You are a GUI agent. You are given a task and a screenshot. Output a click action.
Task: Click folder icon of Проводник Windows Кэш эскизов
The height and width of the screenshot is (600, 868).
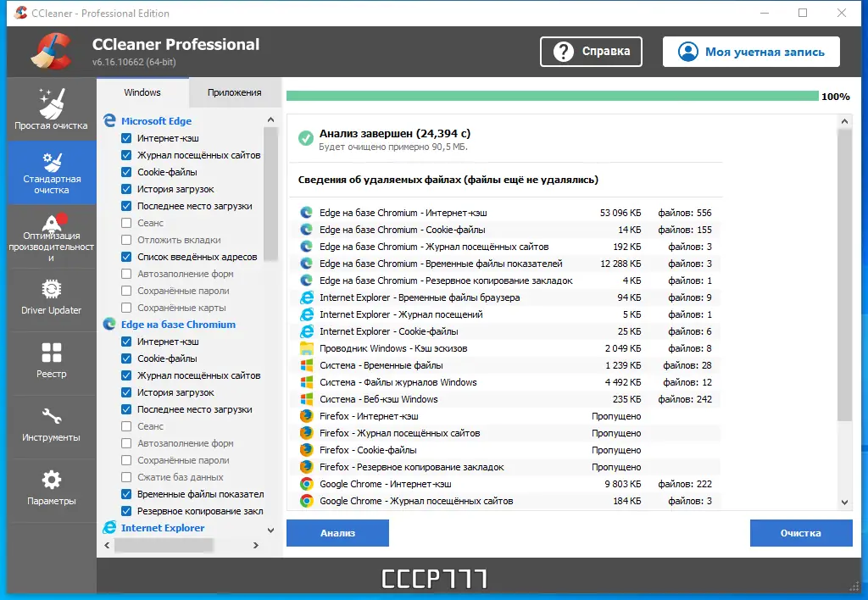click(x=306, y=348)
